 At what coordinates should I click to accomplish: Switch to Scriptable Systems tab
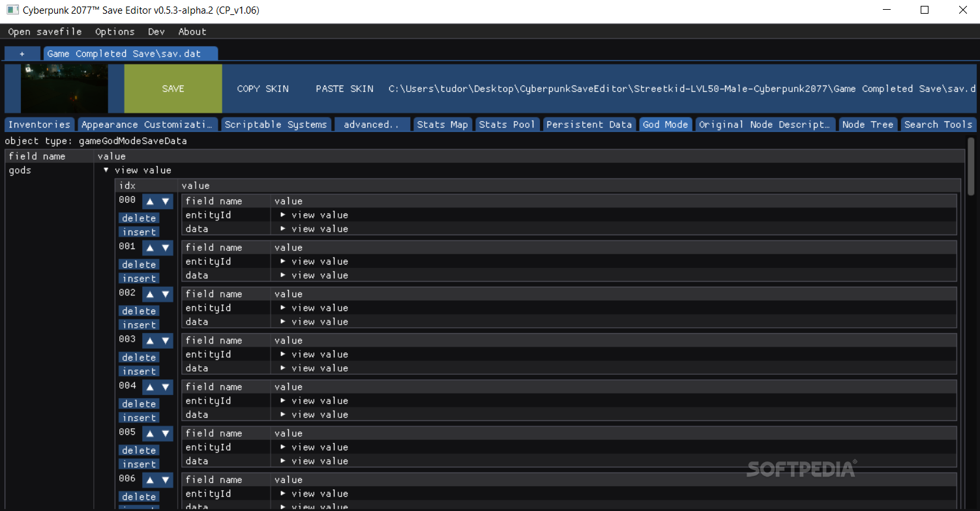coord(276,124)
